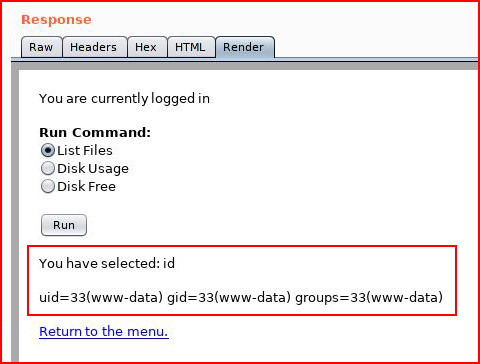Follow the Return to the menu link
The height and width of the screenshot is (364, 480).
104,332
